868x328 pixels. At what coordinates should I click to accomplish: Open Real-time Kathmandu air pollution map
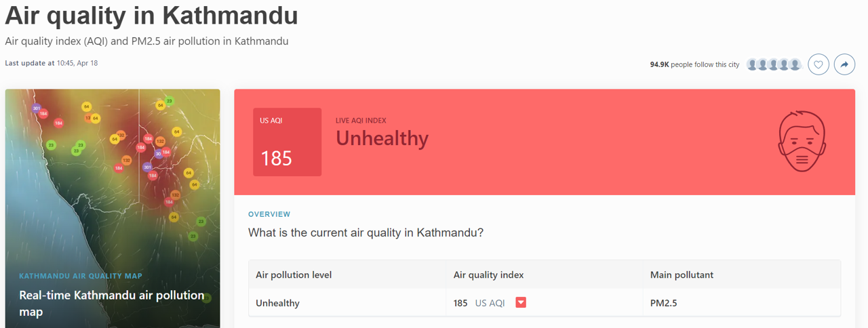pyautogui.click(x=112, y=303)
